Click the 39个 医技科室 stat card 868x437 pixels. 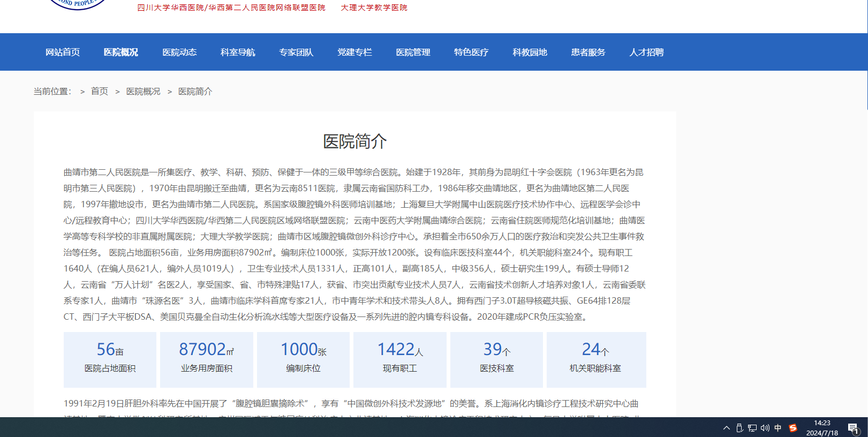coord(496,359)
